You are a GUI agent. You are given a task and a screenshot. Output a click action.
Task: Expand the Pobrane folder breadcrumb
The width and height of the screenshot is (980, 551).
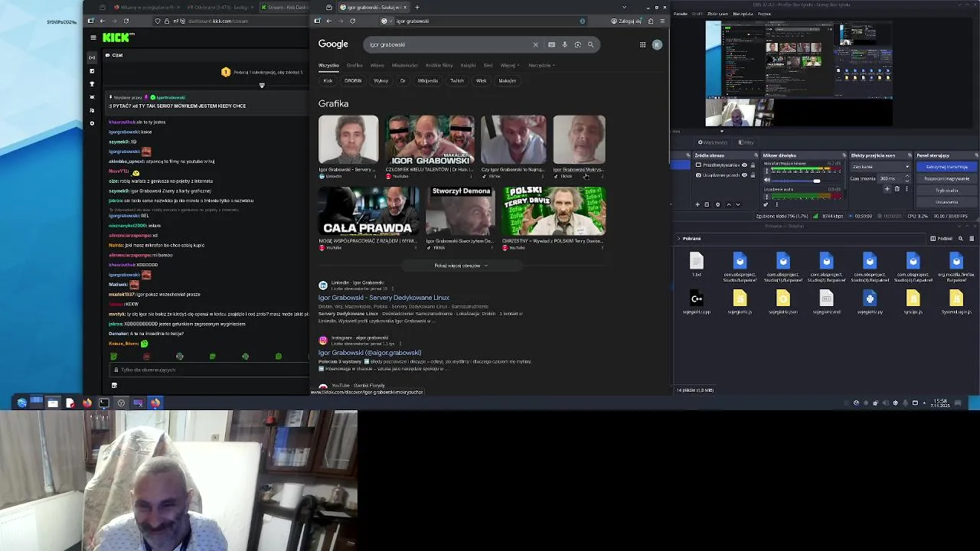(678, 239)
